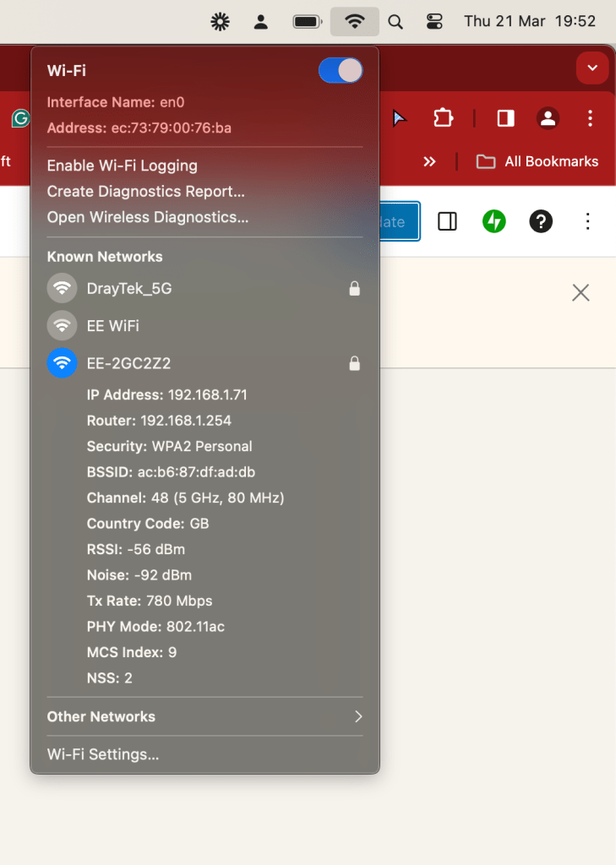Click the DrayTek_5G Wi-Fi signal icon
The image size is (616, 865).
coord(62,289)
